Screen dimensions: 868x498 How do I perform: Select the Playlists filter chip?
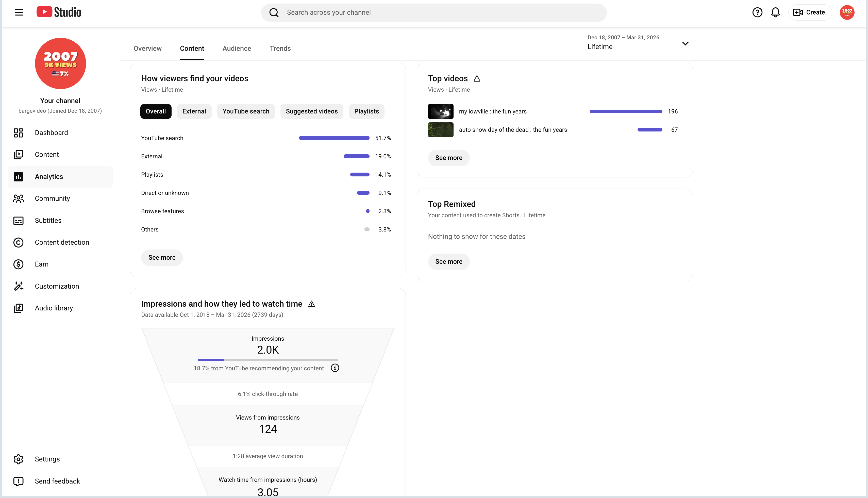(366, 111)
